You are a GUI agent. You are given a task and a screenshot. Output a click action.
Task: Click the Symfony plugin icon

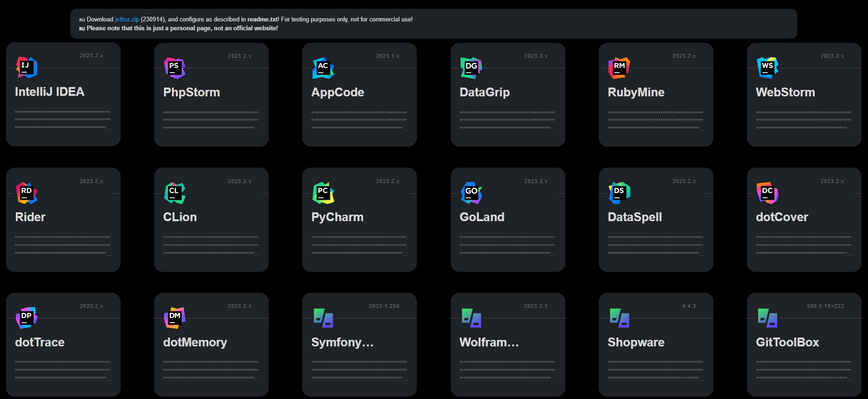pos(323,318)
